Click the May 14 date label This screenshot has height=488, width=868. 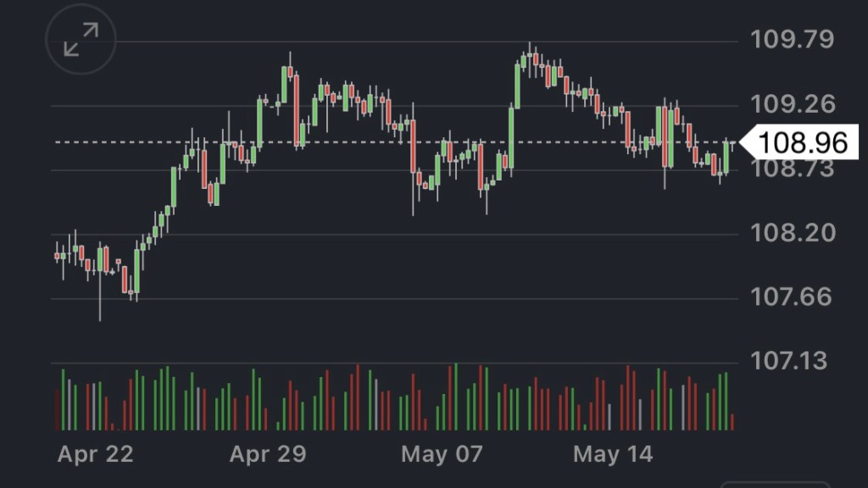pos(612,454)
